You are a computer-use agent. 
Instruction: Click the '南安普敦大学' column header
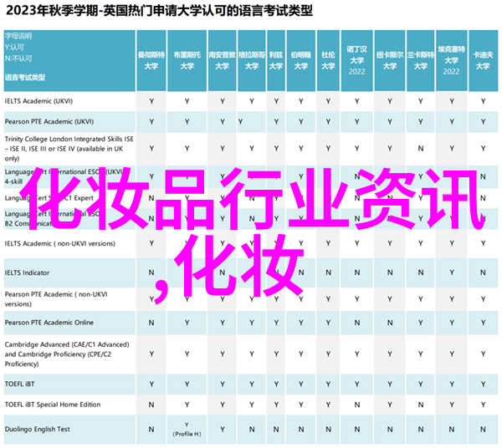coord(223,61)
